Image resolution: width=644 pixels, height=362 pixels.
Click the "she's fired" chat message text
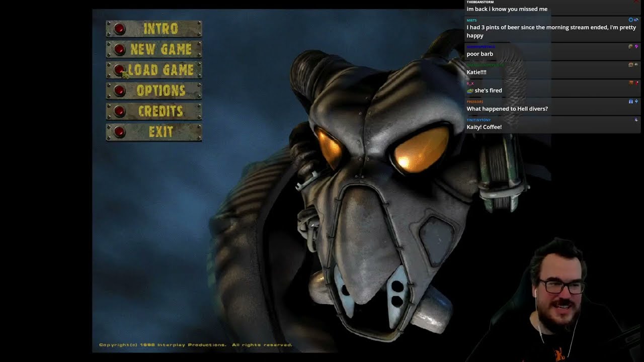pyautogui.click(x=488, y=90)
